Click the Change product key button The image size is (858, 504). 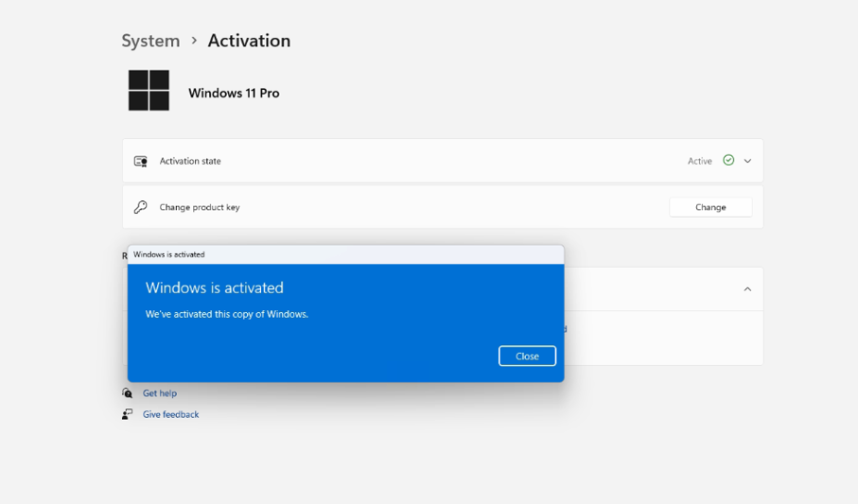(710, 207)
